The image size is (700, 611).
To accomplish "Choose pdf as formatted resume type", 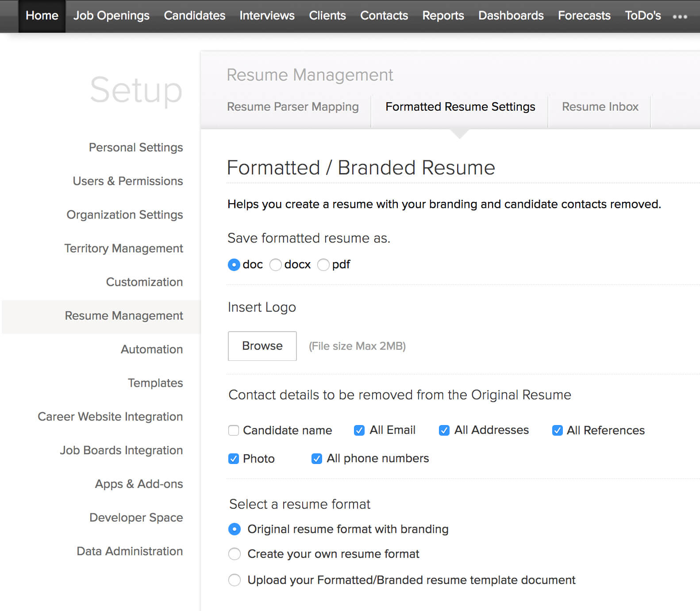I will tap(323, 265).
